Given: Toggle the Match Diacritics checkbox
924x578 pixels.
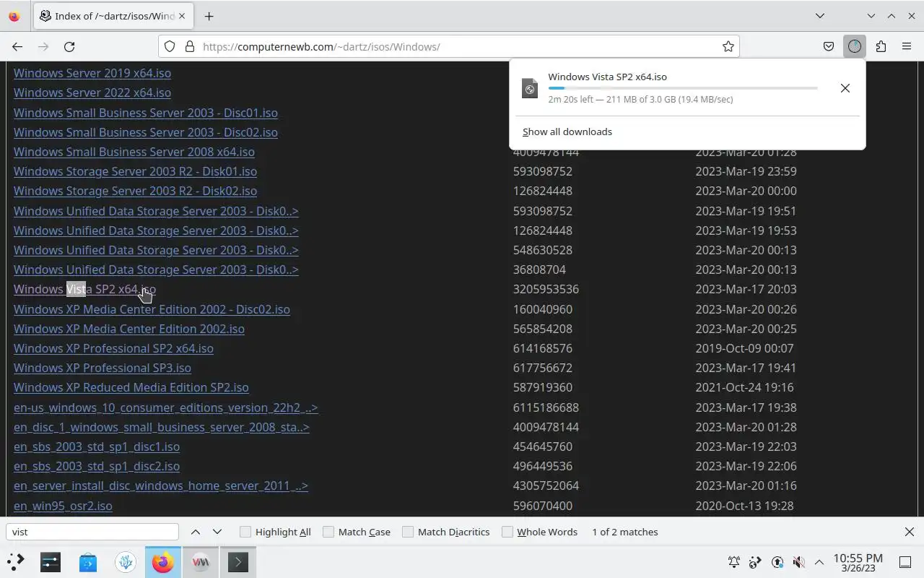Looking at the screenshot, I should [x=408, y=532].
